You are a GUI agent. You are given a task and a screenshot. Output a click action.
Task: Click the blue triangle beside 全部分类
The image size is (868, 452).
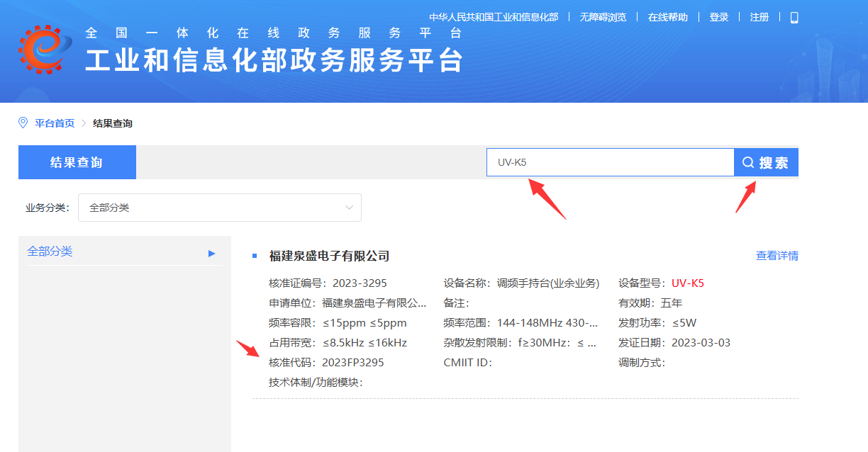211,253
